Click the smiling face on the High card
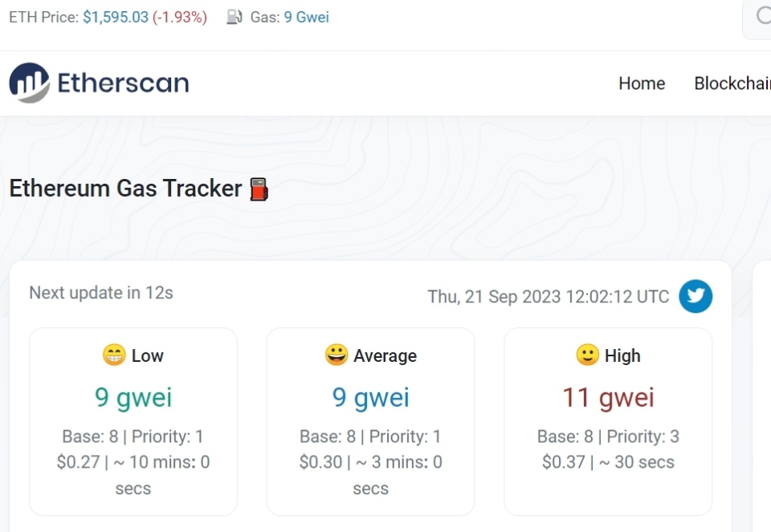Viewport: 771px width, 532px height. (588, 355)
